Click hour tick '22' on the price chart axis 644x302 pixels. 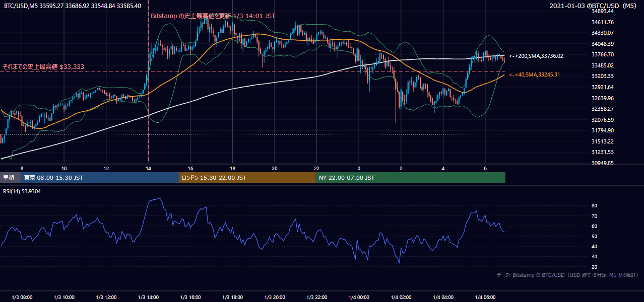tap(316, 168)
